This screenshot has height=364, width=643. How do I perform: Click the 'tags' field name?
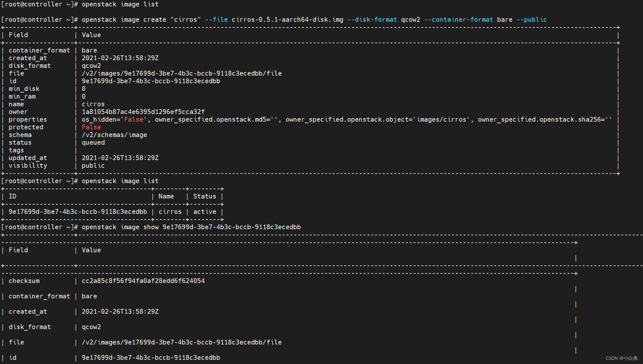click(x=16, y=150)
